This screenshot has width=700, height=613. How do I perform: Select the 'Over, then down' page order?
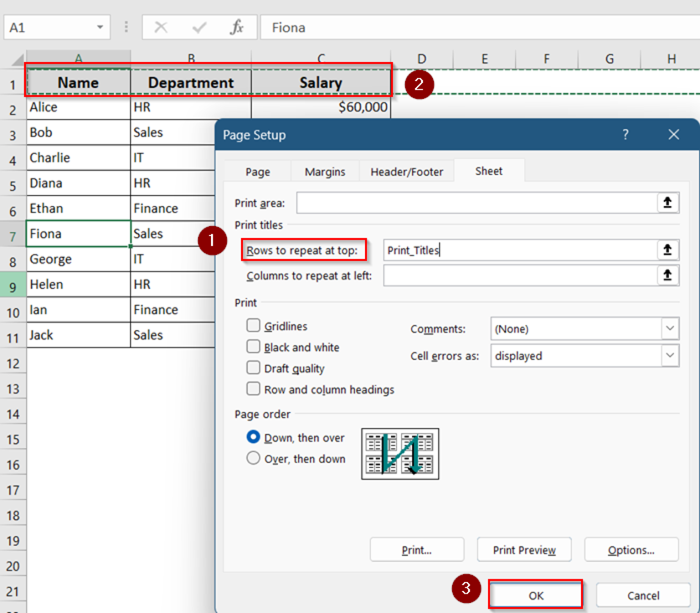253,458
